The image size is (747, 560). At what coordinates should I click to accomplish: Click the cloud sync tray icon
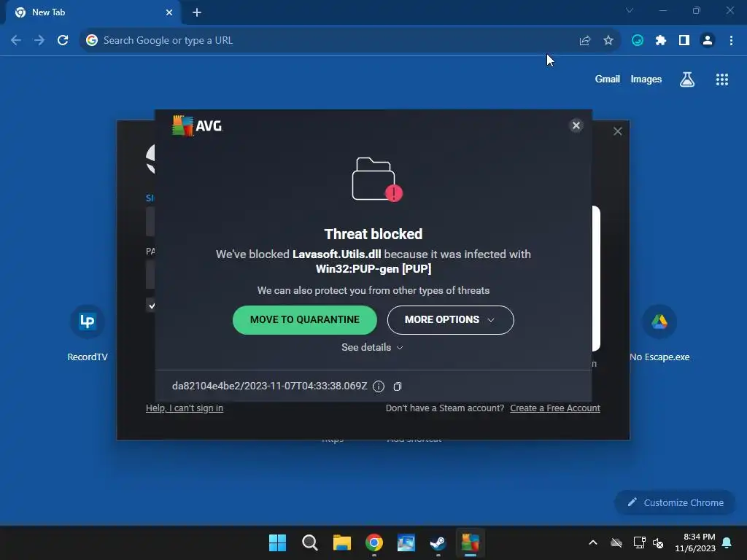pyautogui.click(x=616, y=542)
